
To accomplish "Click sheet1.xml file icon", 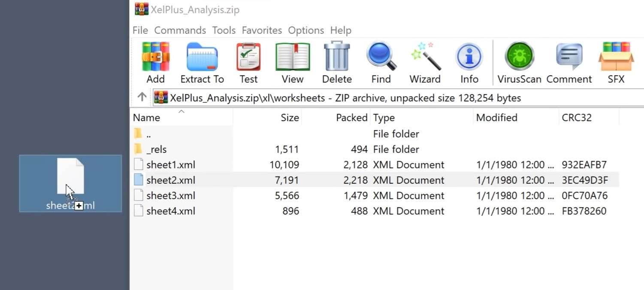I will (138, 164).
